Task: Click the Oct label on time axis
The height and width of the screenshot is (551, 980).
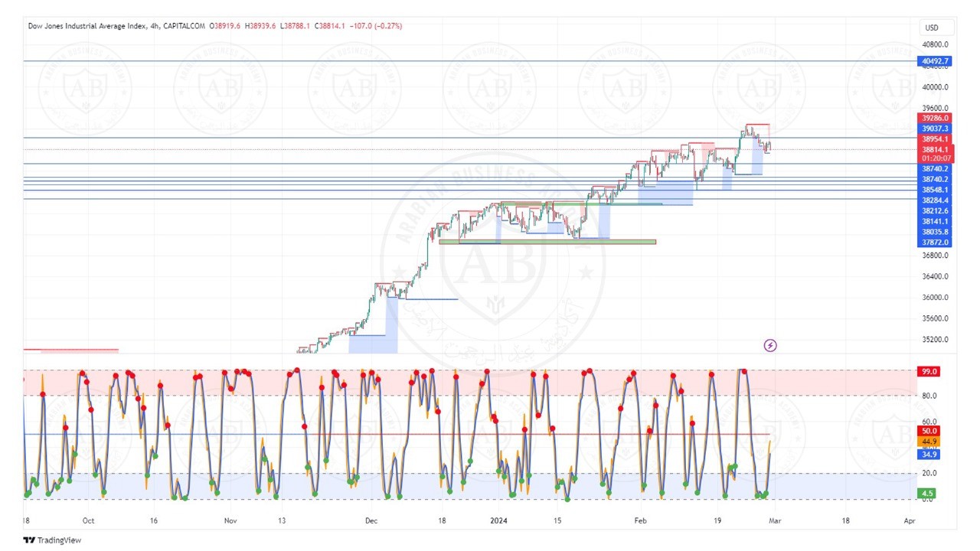Action: pyautogui.click(x=87, y=520)
